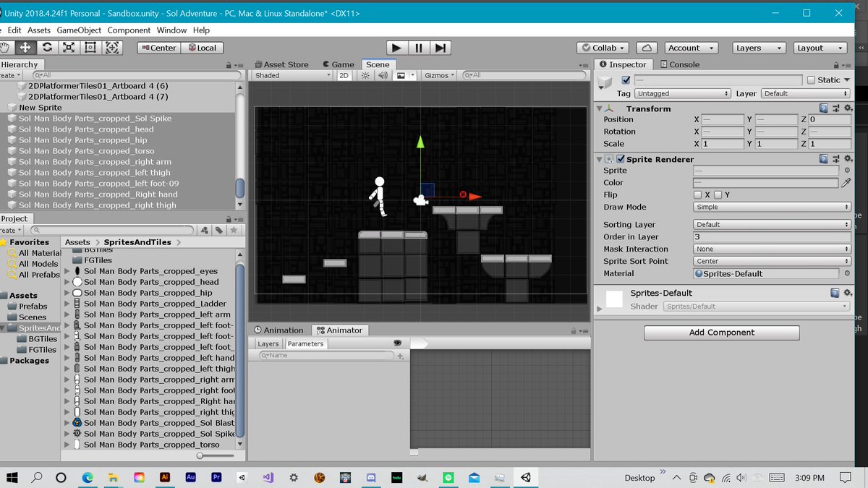The height and width of the screenshot is (488, 868).
Task: Click Order in Layer input field
Action: tap(772, 237)
